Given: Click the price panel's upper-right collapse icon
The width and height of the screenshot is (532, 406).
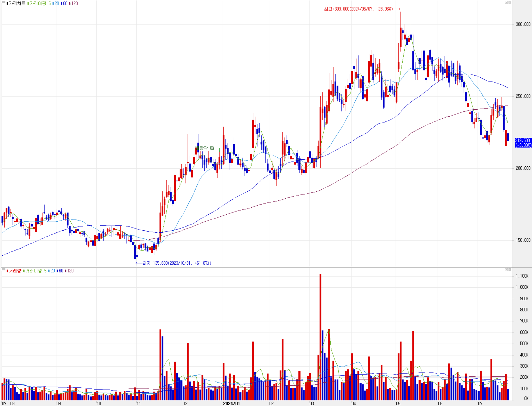Looking at the screenshot, I should [x=506, y=2].
